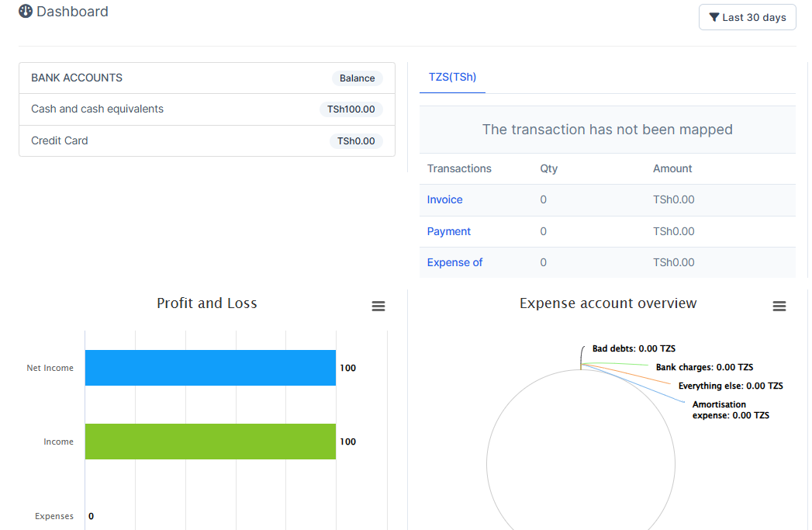Click the Bank charges pie chart label

[704, 367]
